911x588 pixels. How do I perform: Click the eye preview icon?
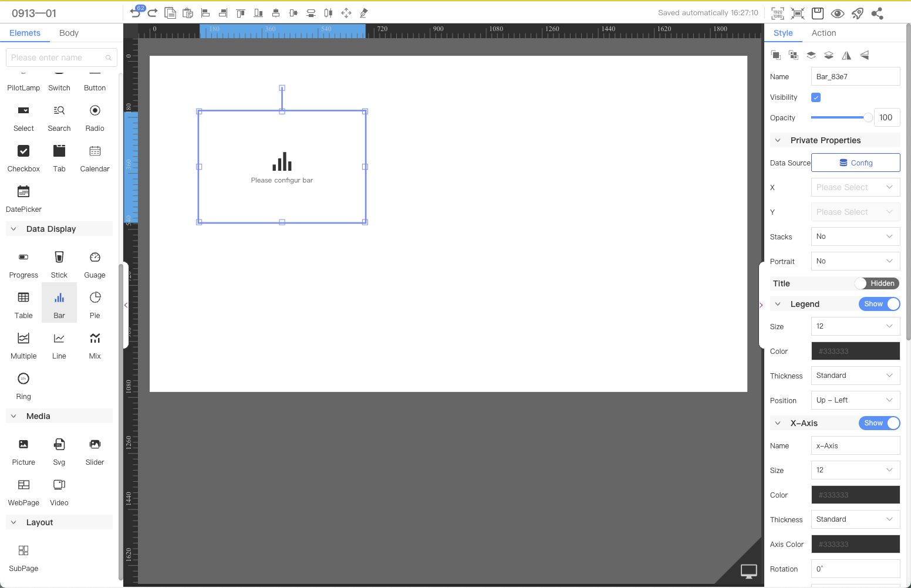(838, 13)
